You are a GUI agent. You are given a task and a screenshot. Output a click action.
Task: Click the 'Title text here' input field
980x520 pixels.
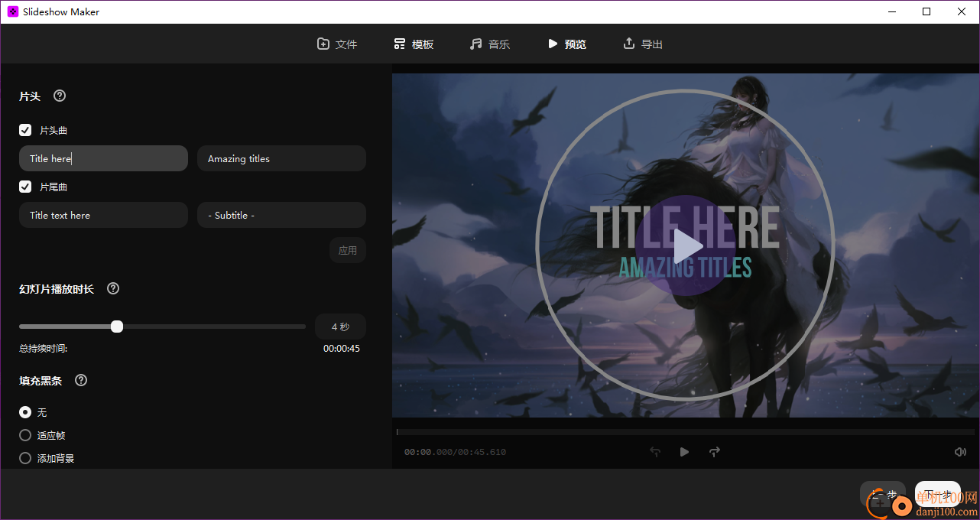[103, 215]
